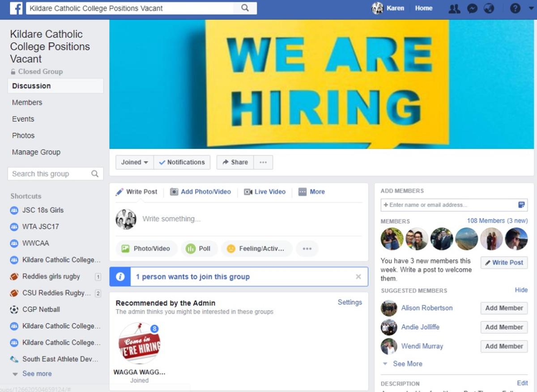Screen dimensions: 537x392
Task: Click the Facebook logo icon
Action: pyautogui.click(x=16, y=8)
